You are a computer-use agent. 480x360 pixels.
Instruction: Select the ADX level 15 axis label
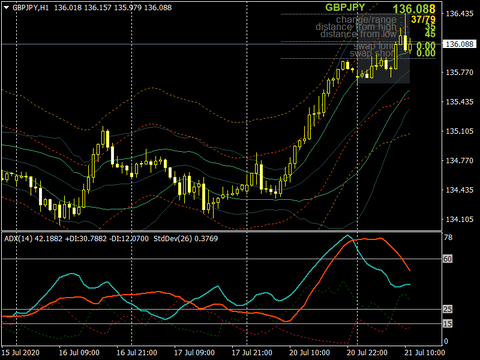click(x=448, y=323)
